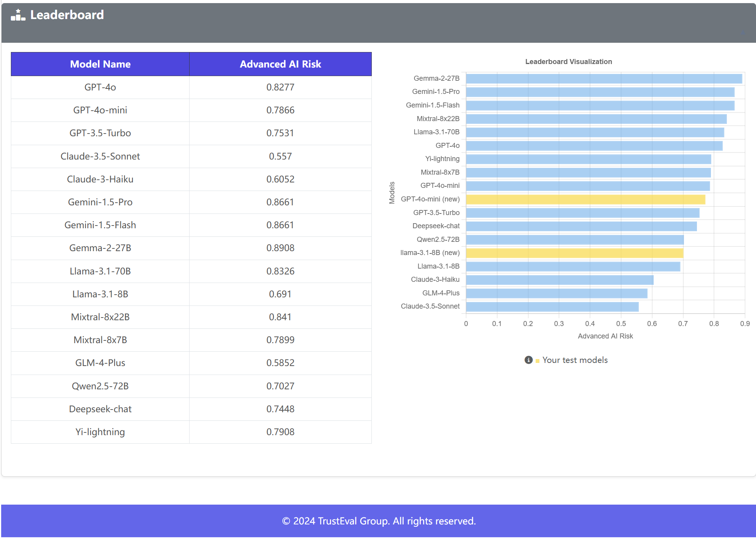
Task: Click the Leaderboard heading text
Action: 67,15
